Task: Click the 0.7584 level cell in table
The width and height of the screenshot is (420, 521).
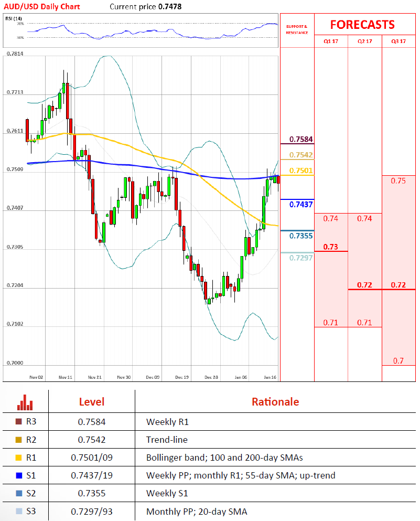Action: click(x=92, y=422)
